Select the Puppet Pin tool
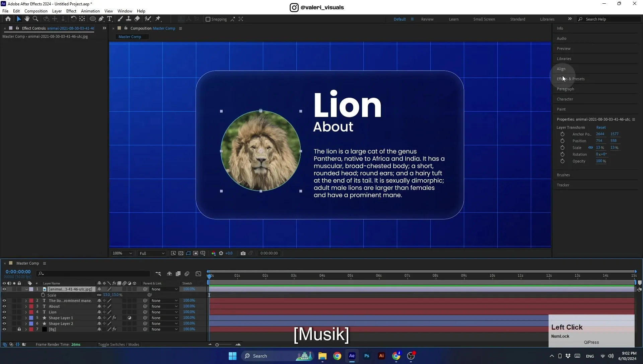643x364 pixels. (158, 19)
